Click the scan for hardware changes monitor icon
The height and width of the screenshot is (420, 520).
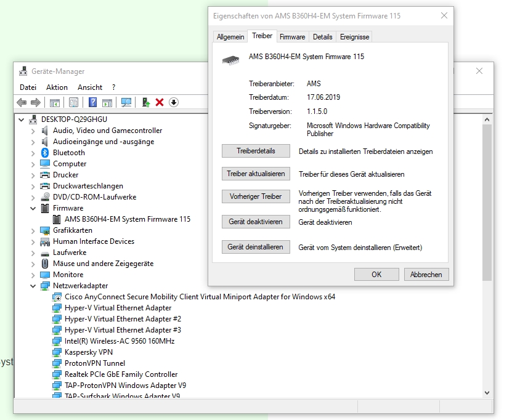click(x=126, y=102)
